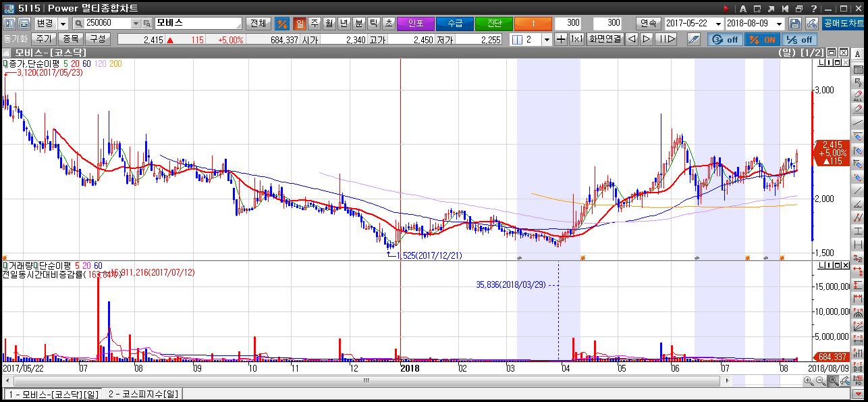
Task: Open the 인포 purple tab
Action: pyautogui.click(x=415, y=23)
